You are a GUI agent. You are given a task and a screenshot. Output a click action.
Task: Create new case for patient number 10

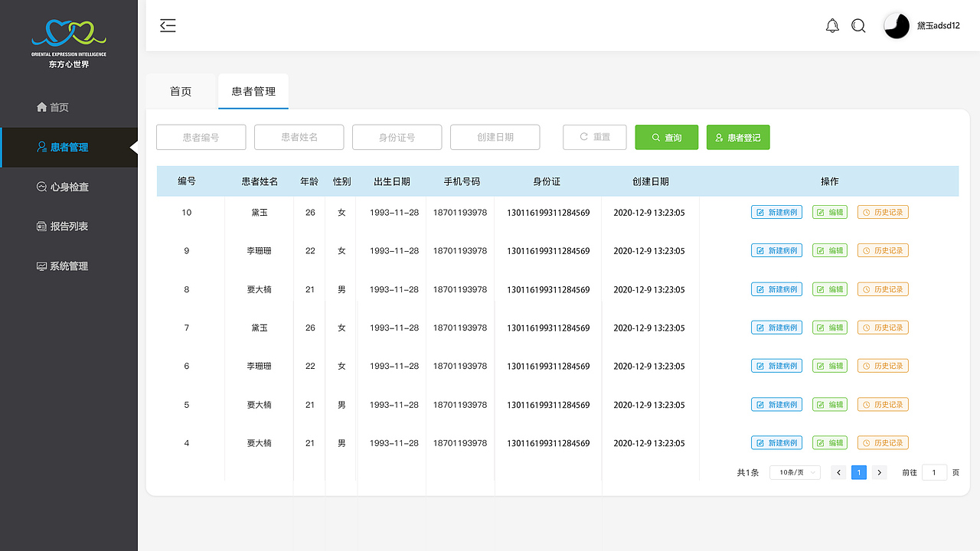(776, 212)
